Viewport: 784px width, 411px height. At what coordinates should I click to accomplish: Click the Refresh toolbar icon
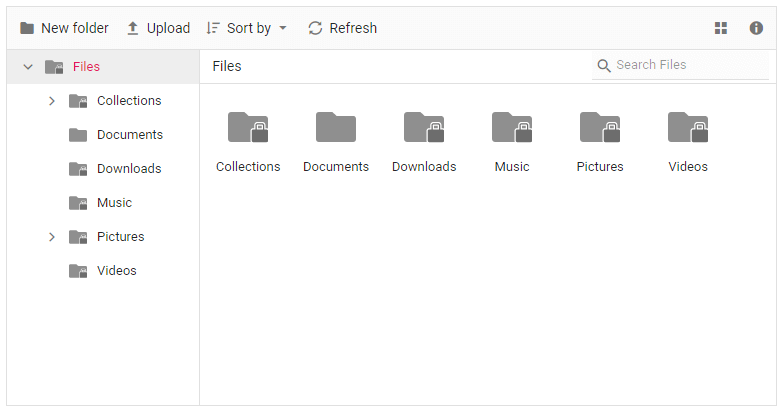315,28
